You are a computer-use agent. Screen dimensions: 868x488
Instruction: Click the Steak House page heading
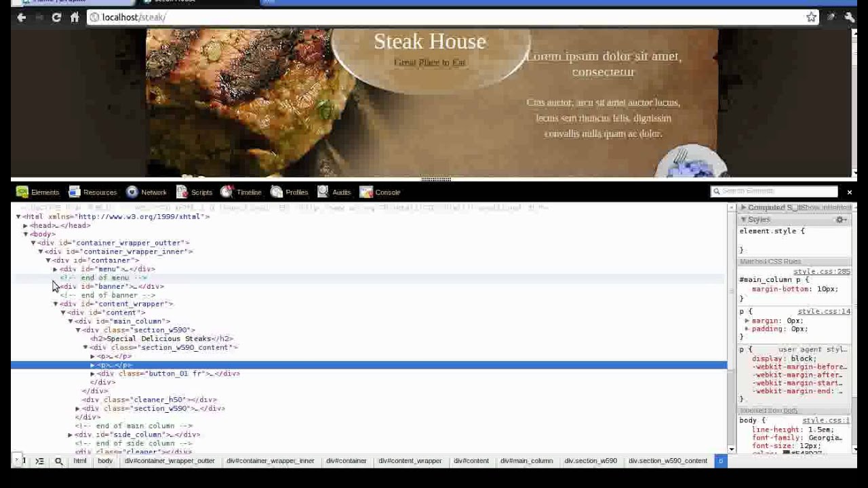click(430, 41)
